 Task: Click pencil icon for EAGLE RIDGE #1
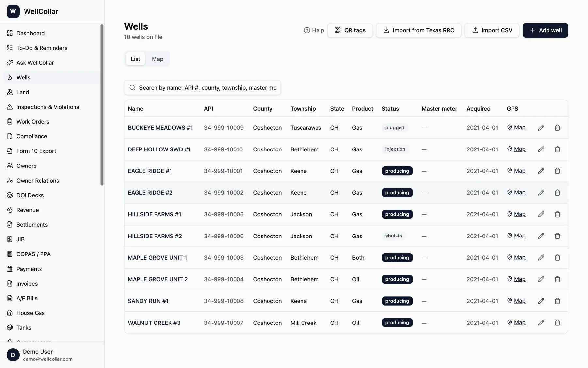541,171
